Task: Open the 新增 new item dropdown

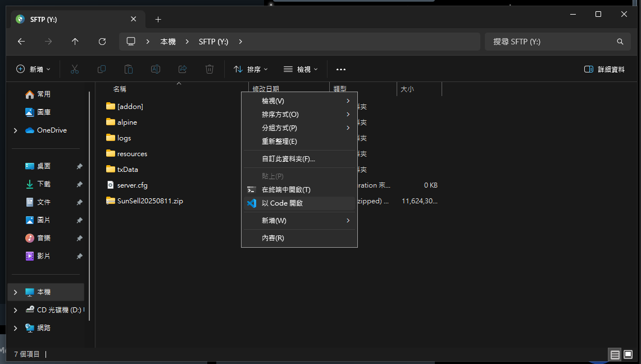Action: [x=33, y=69]
